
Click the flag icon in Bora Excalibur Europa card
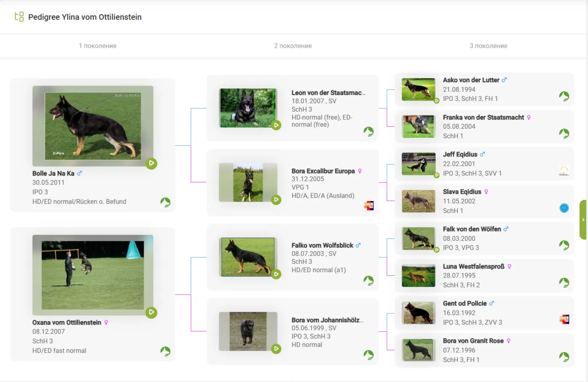(369, 206)
